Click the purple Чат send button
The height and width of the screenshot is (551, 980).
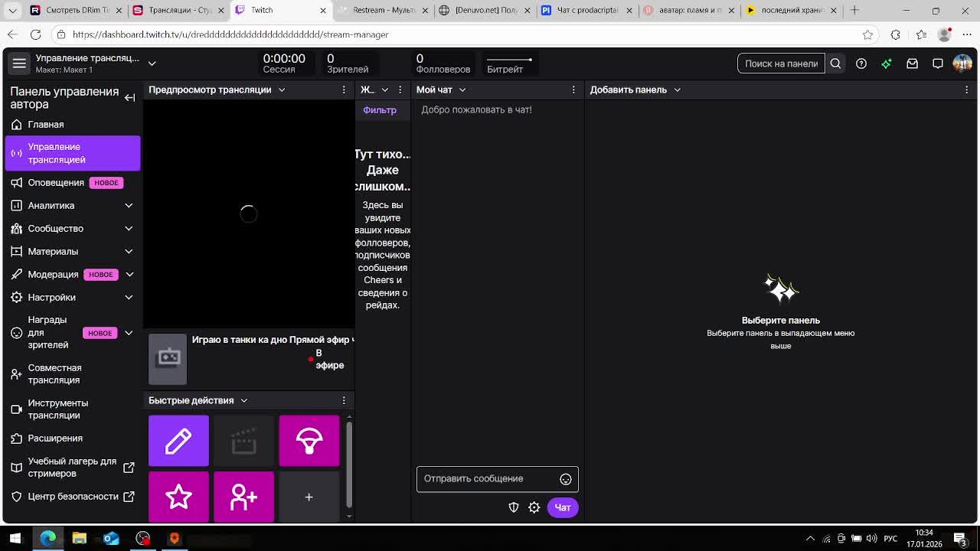[563, 507]
